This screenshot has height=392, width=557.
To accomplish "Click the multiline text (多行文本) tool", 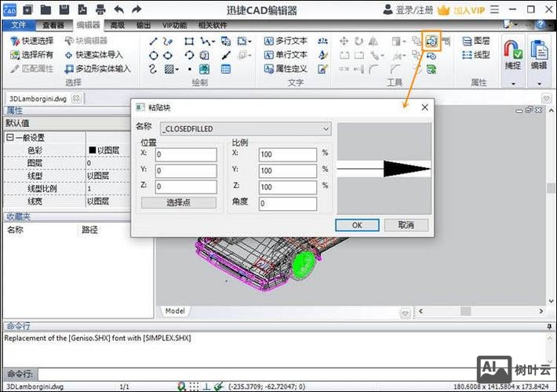I will point(285,41).
